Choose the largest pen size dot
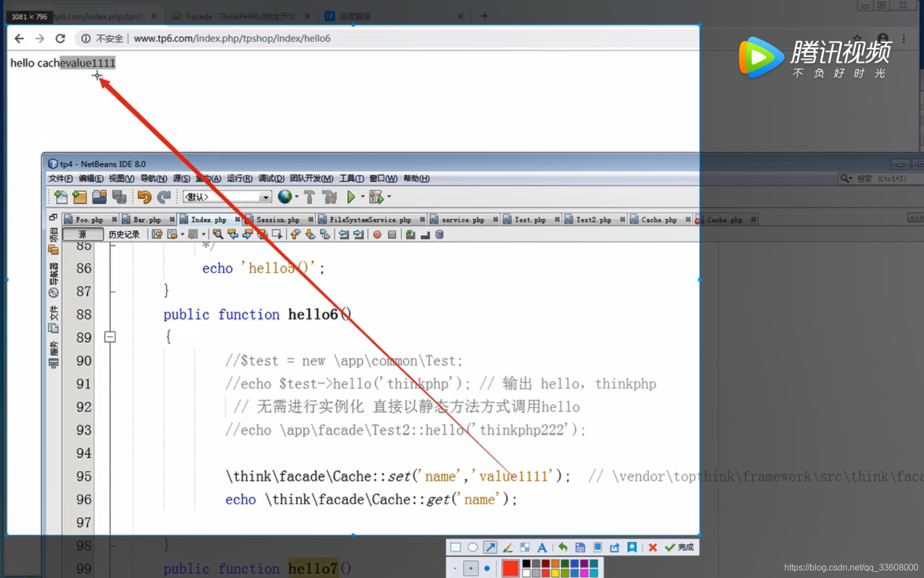Screen dimensions: 924x578 487,568
